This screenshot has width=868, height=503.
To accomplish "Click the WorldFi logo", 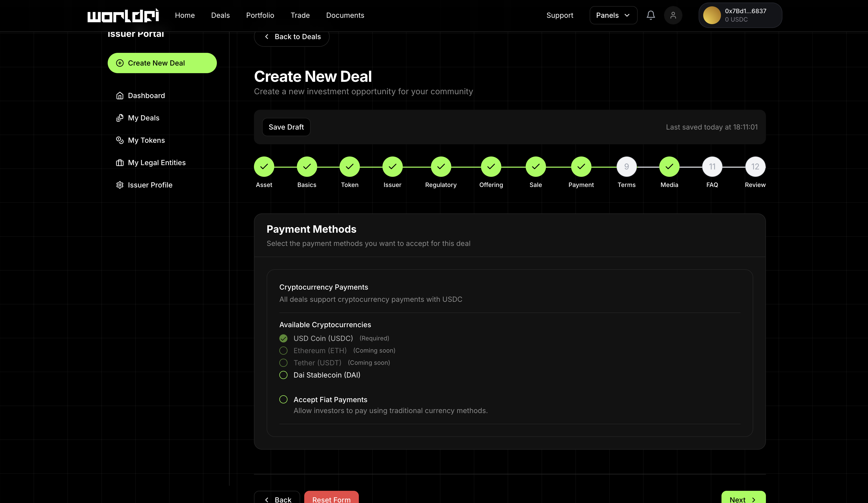I will coord(123,15).
